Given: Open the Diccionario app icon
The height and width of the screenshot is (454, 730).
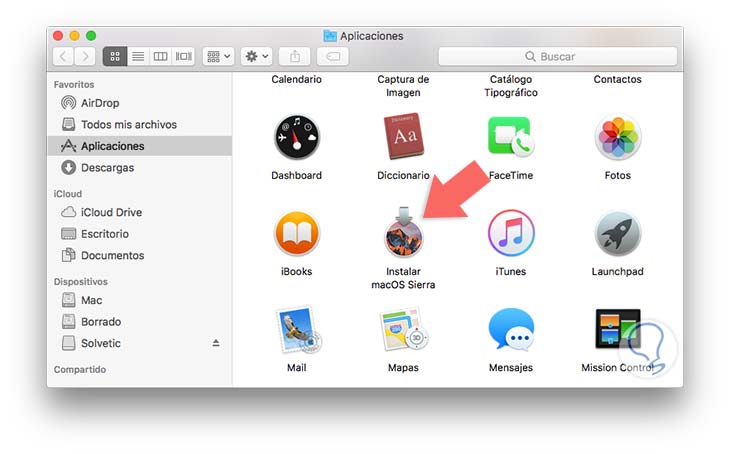Looking at the screenshot, I should pyautogui.click(x=403, y=136).
